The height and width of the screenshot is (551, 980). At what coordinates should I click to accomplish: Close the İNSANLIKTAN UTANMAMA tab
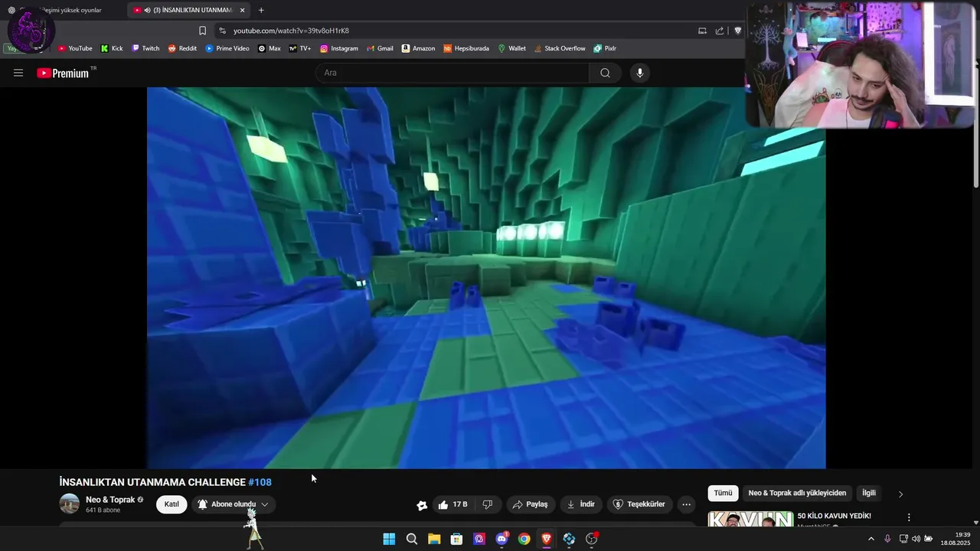point(242,10)
